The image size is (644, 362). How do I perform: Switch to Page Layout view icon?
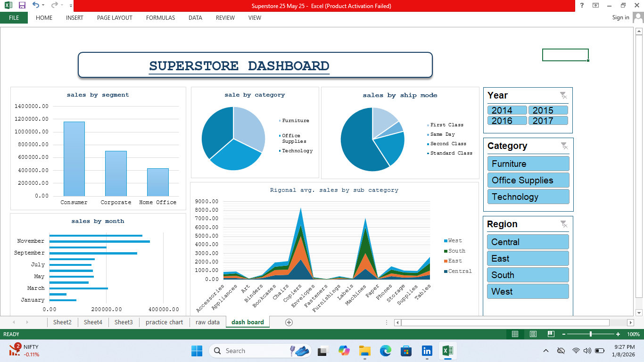coord(533,334)
